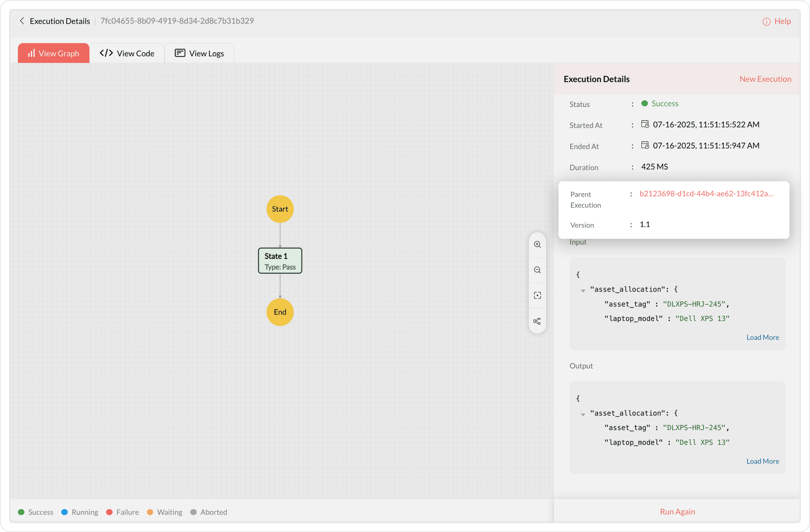Screen dimensions: 810x532
Task: Click the graph layout icon in the zoom toolbar
Action: coord(537,321)
